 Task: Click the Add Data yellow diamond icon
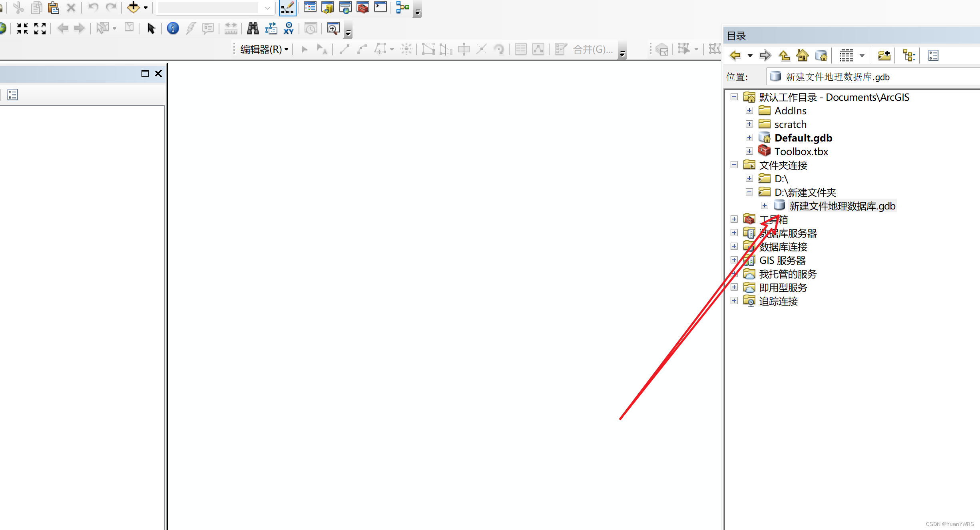tap(133, 8)
